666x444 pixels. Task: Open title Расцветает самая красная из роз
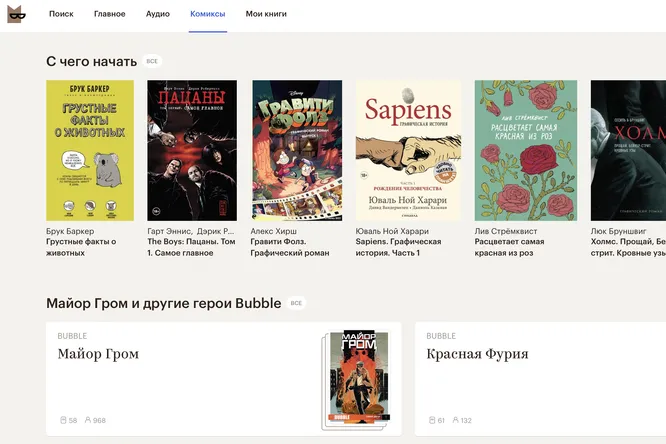click(x=509, y=247)
